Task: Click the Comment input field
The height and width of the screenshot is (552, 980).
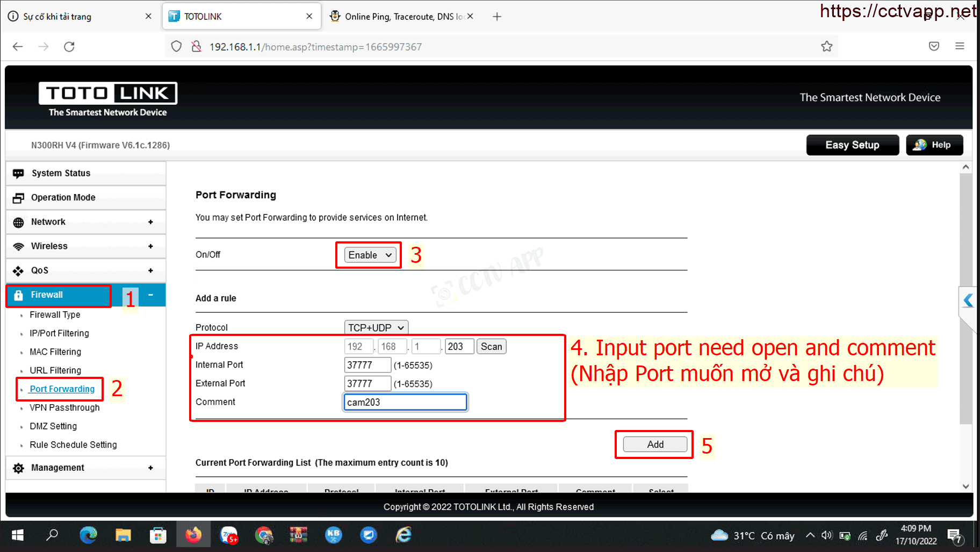Action: coord(405,403)
